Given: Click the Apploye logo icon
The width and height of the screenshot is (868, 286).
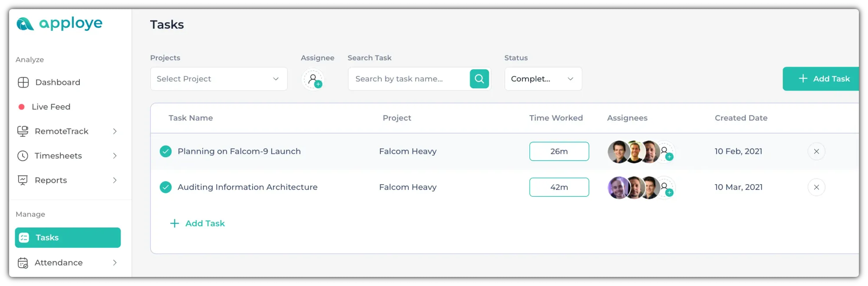Looking at the screenshot, I should pyautogui.click(x=25, y=24).
